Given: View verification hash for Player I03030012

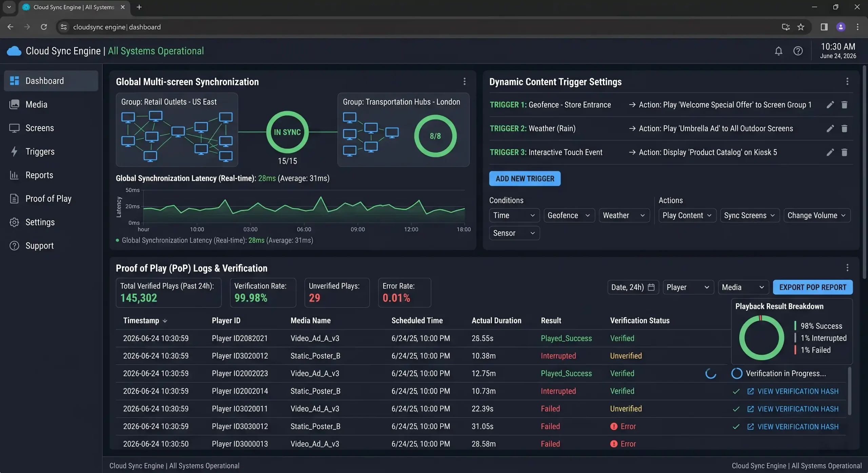Looking at the screenshot, I should [x=793, y=427].
